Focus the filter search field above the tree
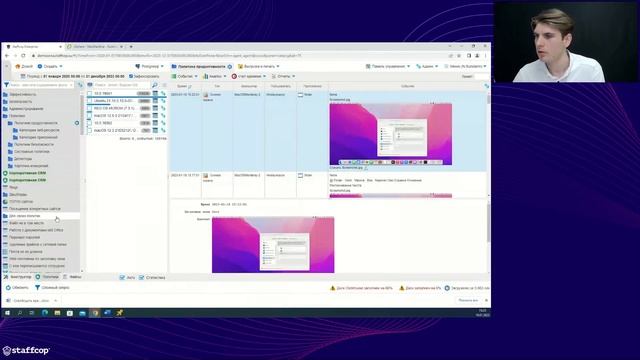The height and width of the screenshot is (360, 640). (41, 85)
